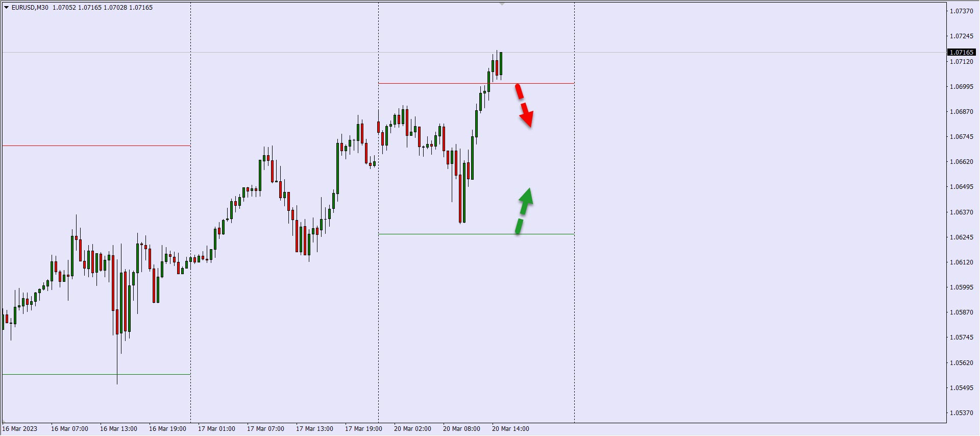Click price scale label 1.07245
980x436 pixels.
tap(961, 36)
